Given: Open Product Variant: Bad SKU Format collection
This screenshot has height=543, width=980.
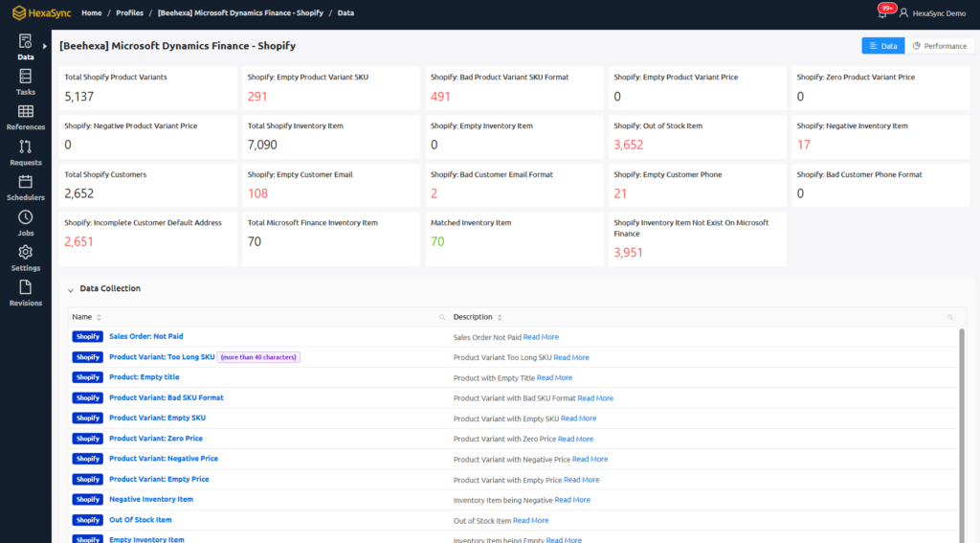Looking at the screenshot, I should 167,397.
